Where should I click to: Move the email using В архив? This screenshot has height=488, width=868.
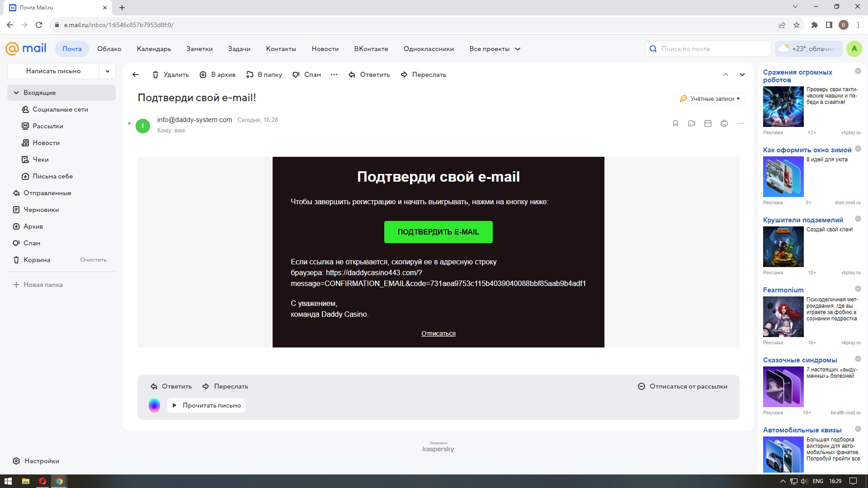pos(217,75)
